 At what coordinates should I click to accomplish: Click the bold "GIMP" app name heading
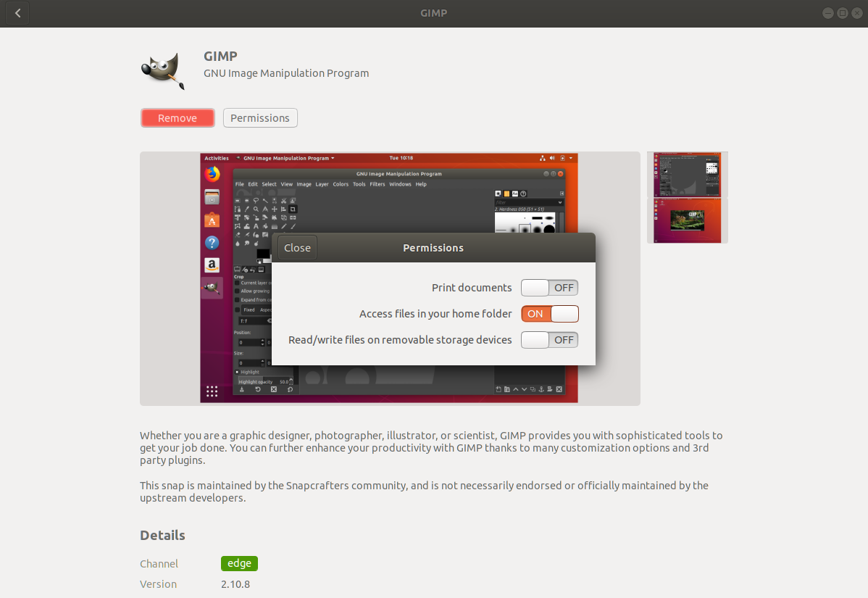(x=220, y=57)
